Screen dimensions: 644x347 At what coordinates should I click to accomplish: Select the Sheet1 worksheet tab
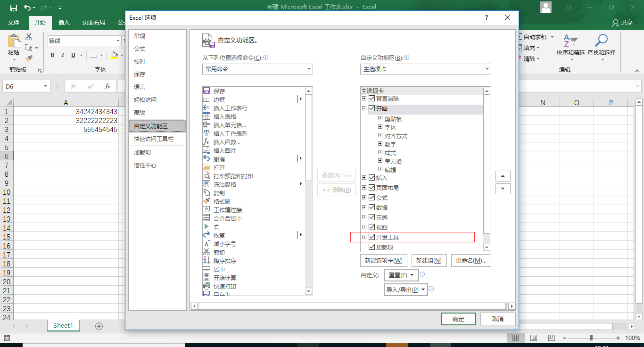[x=63, y=326]
